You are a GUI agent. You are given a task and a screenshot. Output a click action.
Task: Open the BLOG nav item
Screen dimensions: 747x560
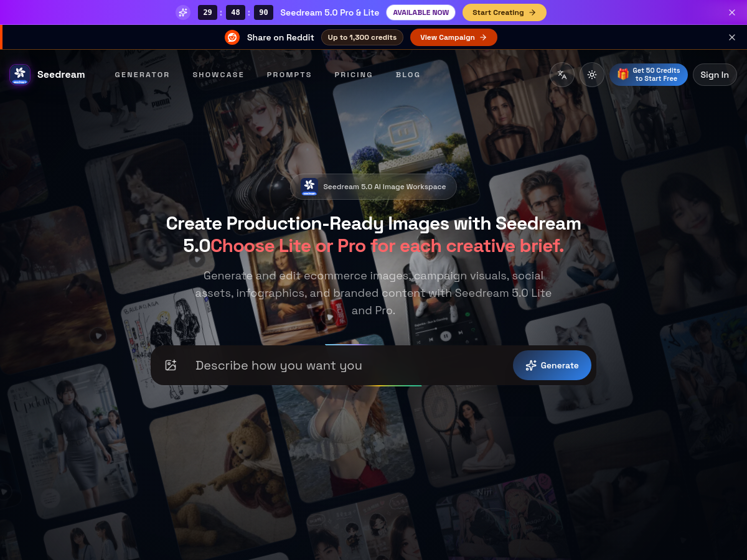(x=408, y=75)
